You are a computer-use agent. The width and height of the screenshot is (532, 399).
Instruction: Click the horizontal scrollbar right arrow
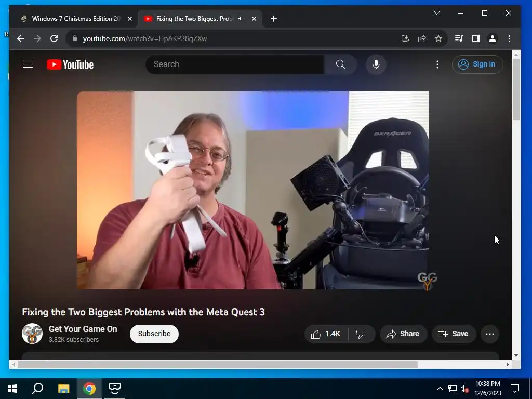point(507,364)
